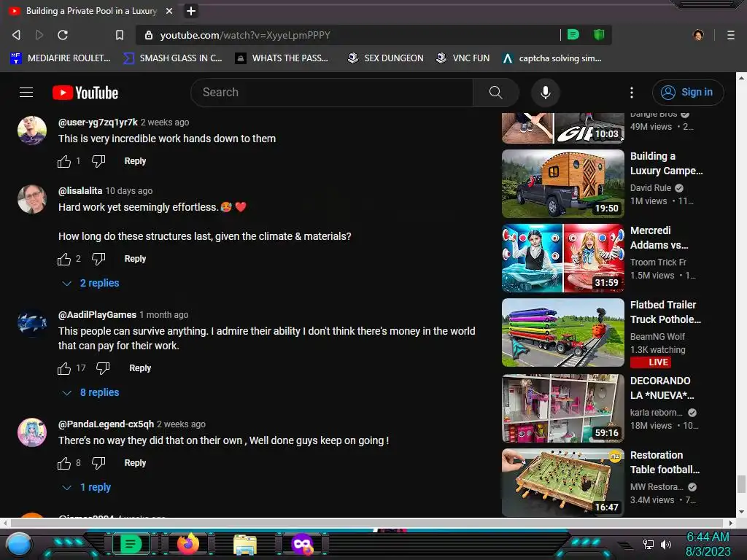The width and height of the screenshot is (747, 560).
Task: Open MEDIAFIRE ROULET... bookmark
Action: click(x=61, y=58)
